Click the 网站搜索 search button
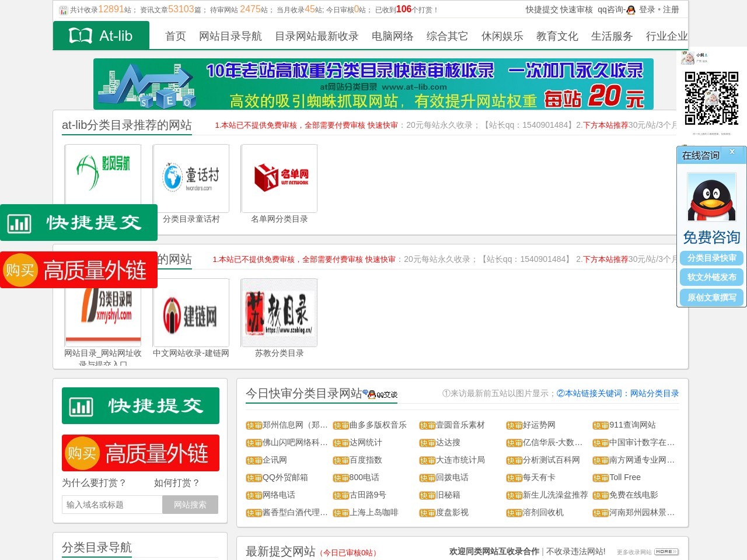Image resolution: width=747 pixels, height=560 pixels. (190, 505)
